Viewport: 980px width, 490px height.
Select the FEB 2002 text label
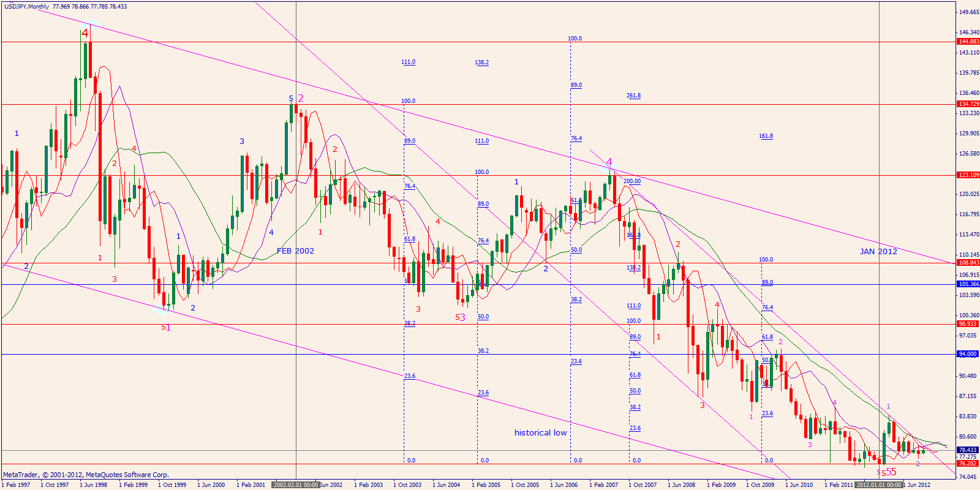(295, 251)
